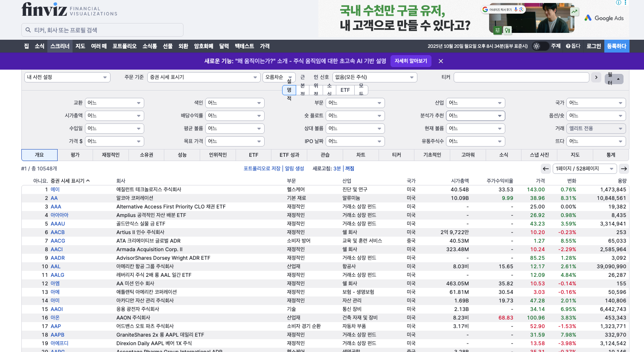The height and width of the screenshot is (352, 644).
Task: Select the ETF filter tab
Action: click(345, 90)
